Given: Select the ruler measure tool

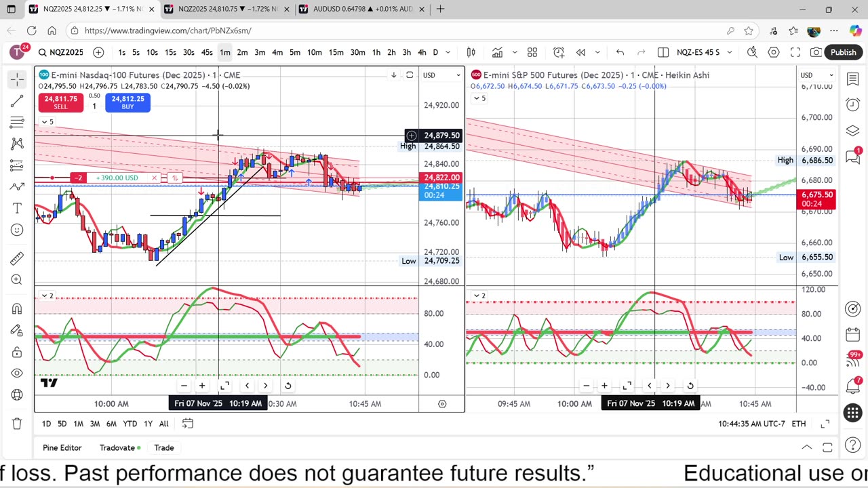Looking at the screenshot, I should pyautogui.click(x=17, y=258).
